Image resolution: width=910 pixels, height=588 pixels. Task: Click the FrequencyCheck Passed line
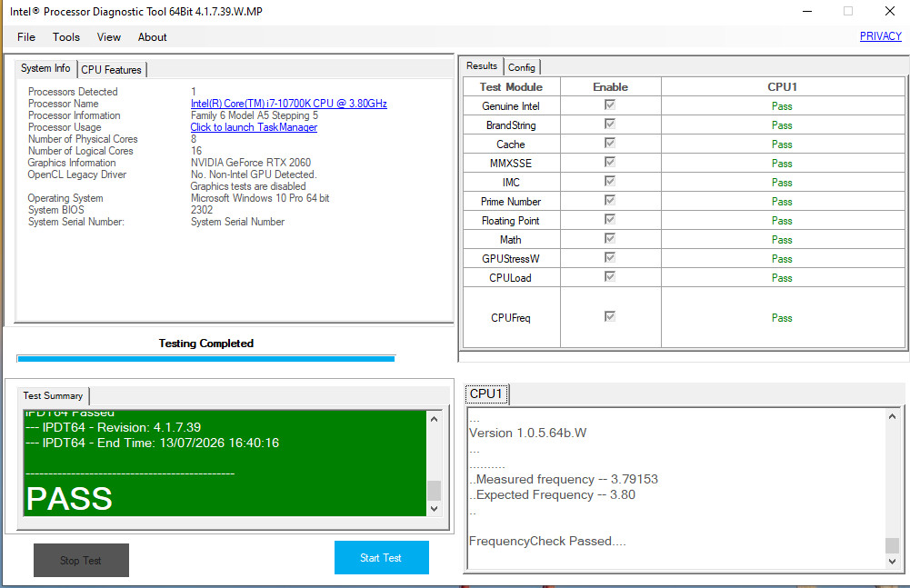tap(547, 542)
